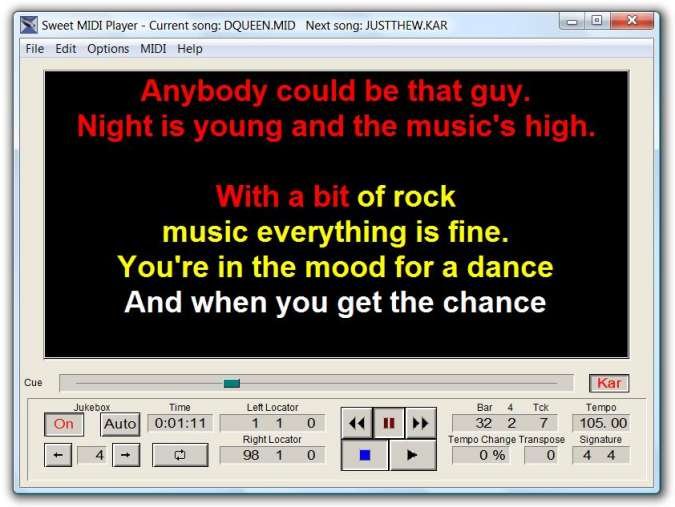This screenshot has width=675, height=507.
Task: Toggle the Kar karaoke display button
Action: (609, 383)
